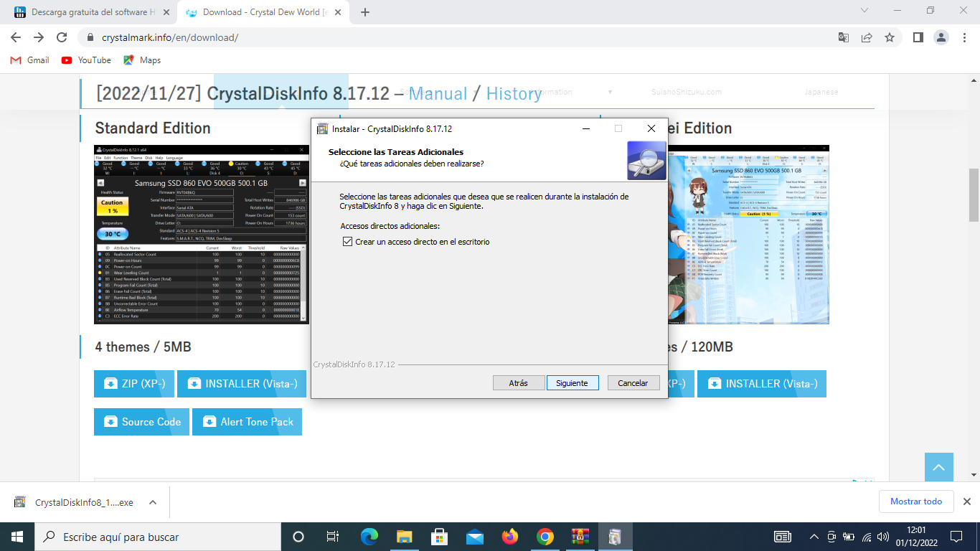Viewport: 980px width, 551px height.
Task: Bookmark page with the star icon
Action: (890, 37)
